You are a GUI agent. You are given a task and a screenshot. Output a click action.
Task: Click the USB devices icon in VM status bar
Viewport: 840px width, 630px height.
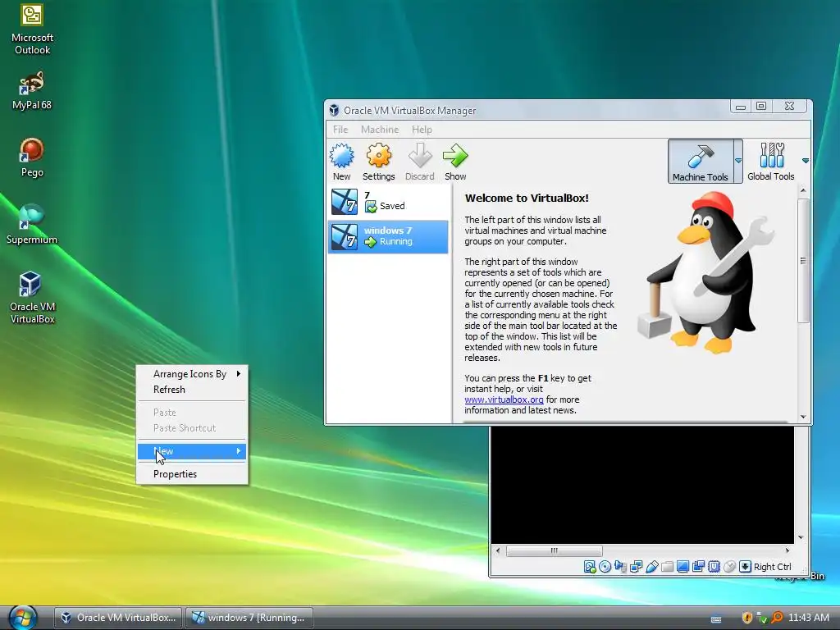[651, 567]
